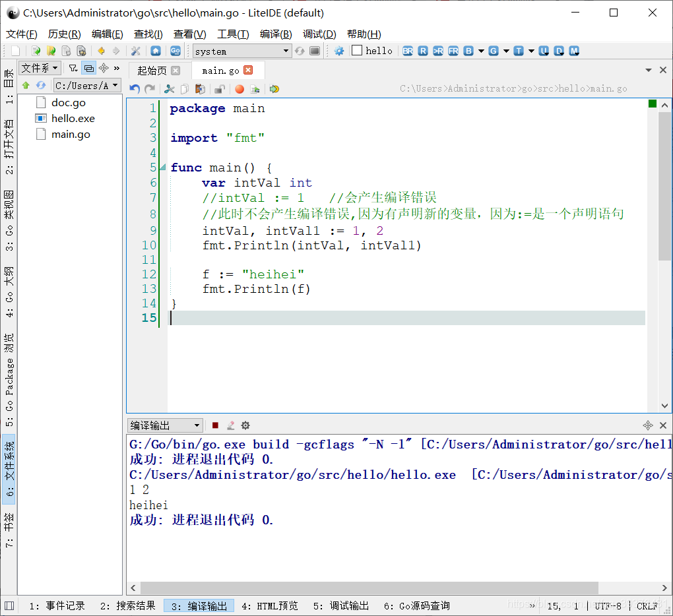Click the B Build icon
Image resolution: width=673 pixels, height=616 pixels.
[x=468, y=51]
